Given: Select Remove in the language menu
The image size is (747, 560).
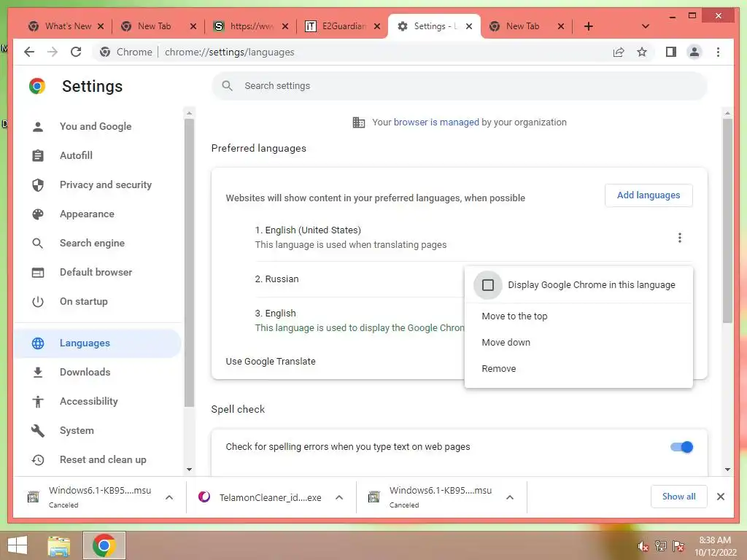Looking at the screenshot, I should (578, 368).
